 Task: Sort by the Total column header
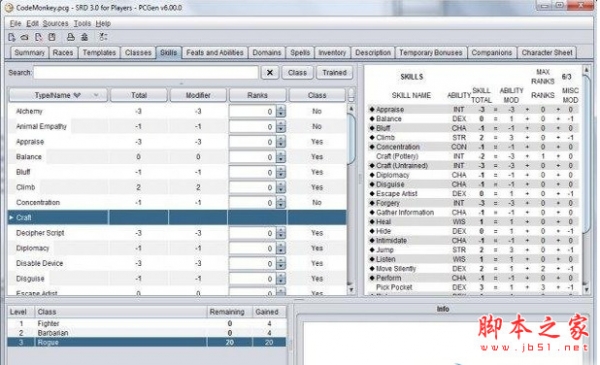tap(139, 95)
